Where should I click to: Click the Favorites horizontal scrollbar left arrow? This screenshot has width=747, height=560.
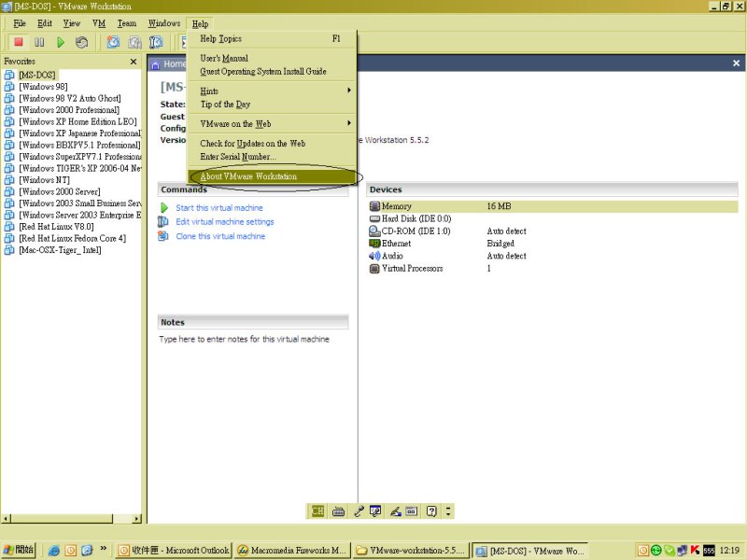7,518
